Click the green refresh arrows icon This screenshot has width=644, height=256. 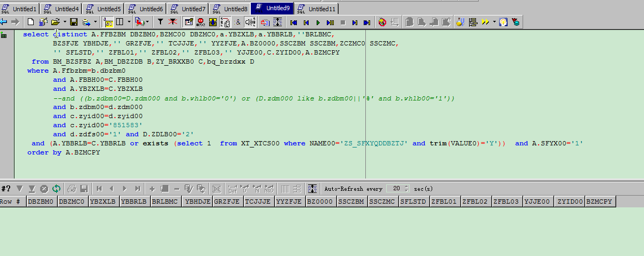click(56, 189)
